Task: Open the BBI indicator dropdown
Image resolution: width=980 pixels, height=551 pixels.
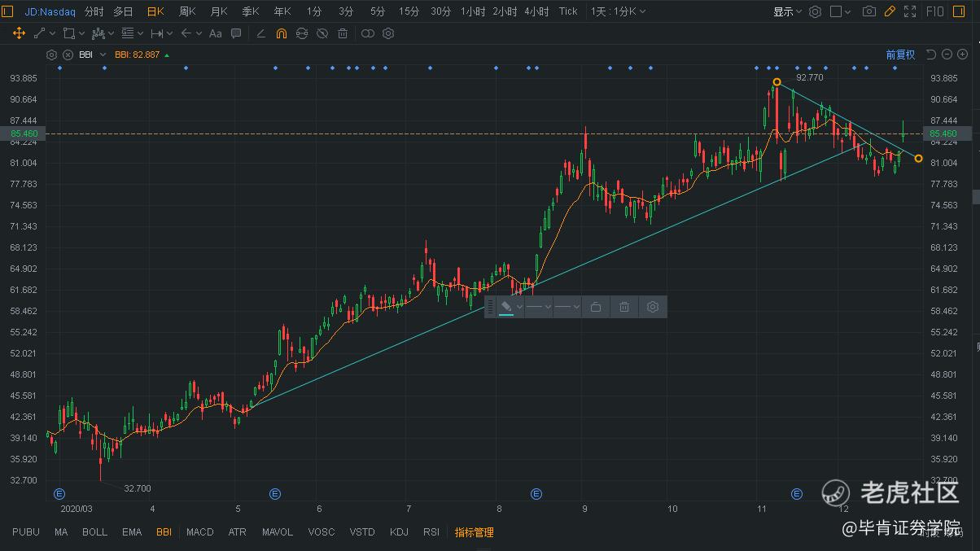Action: [x=103, y=55]
